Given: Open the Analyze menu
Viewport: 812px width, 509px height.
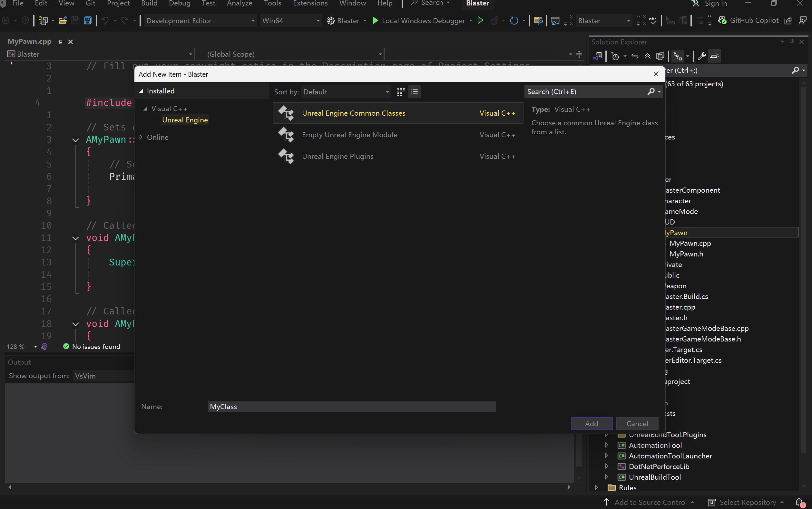Looking at the screenshot, I should (240, 3).
